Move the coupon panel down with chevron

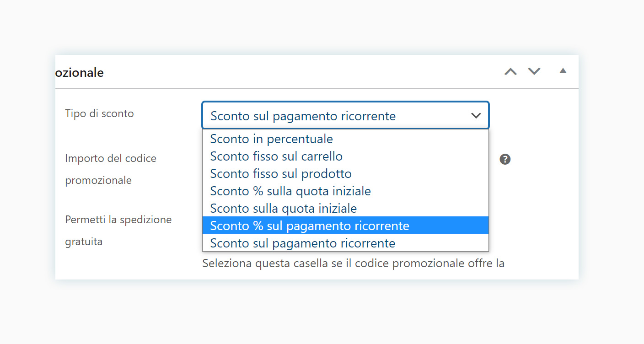pos(534,71)
